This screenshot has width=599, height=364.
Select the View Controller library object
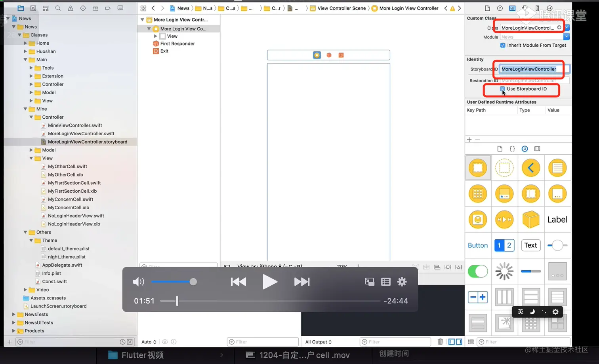[478, 168]
